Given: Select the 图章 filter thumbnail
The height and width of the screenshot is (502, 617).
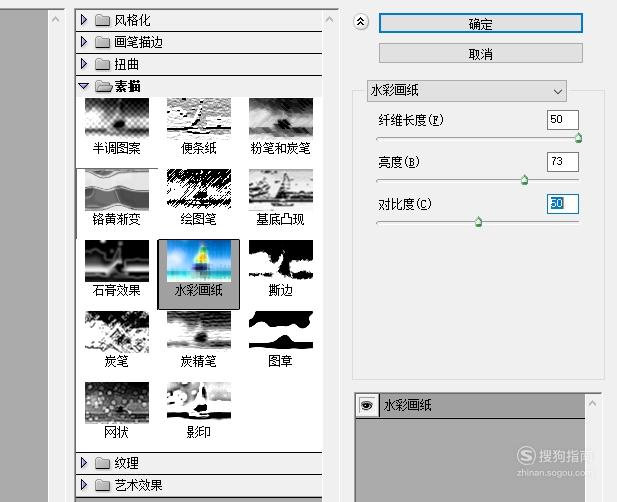Looking at the screenshot, I should tap(281, 330).
